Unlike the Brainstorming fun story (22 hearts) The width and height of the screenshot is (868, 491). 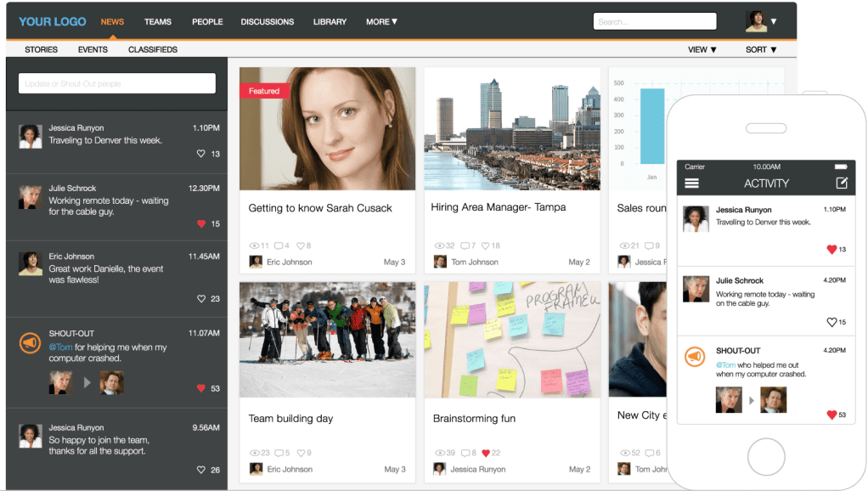(486, 453)
